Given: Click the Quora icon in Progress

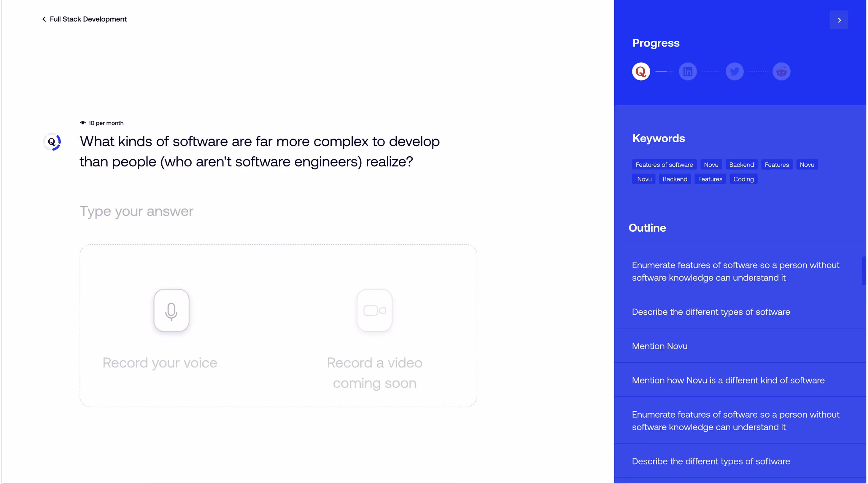Looking at the screenshot, I should point(640,71).
